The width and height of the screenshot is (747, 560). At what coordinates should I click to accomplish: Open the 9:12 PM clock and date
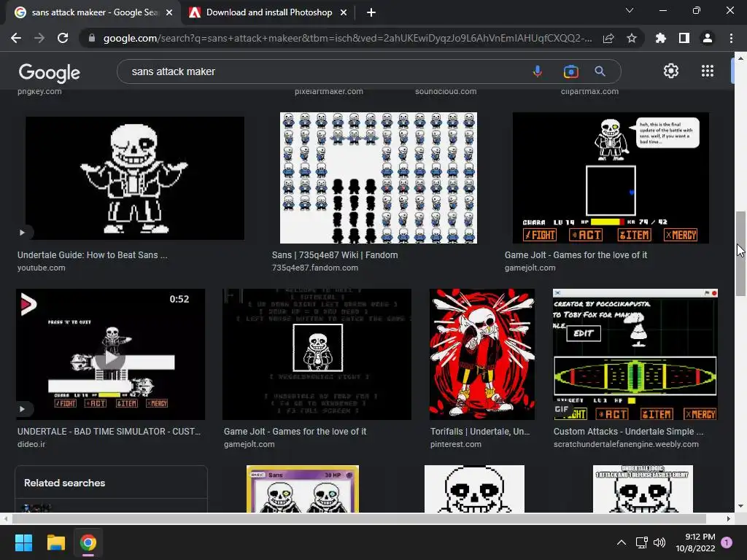coord(695,542)
